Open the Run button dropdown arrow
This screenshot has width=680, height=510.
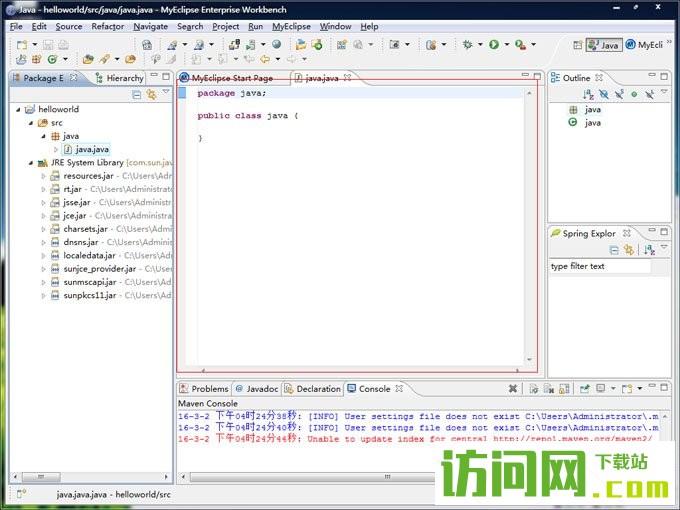(x=507, y=44)
